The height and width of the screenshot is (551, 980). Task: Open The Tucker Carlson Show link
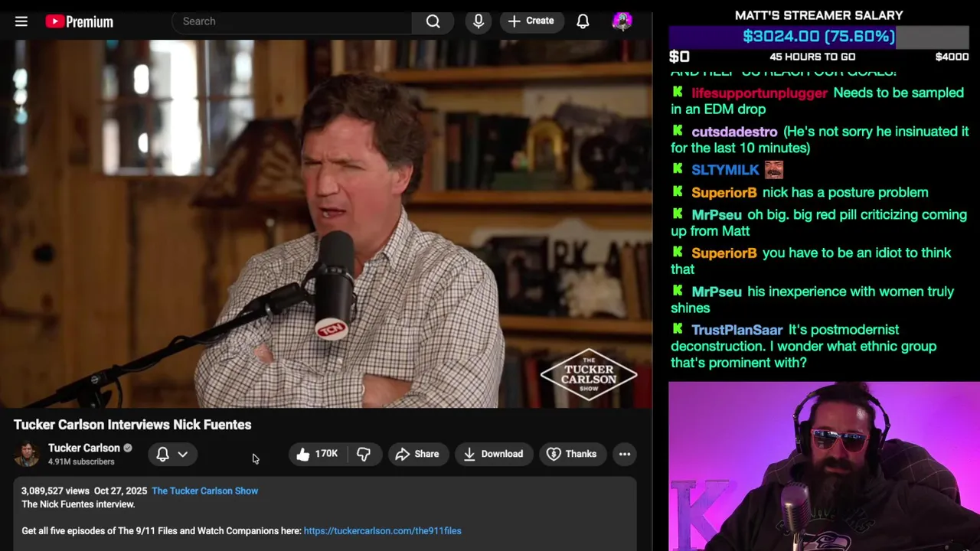(205, 491)
